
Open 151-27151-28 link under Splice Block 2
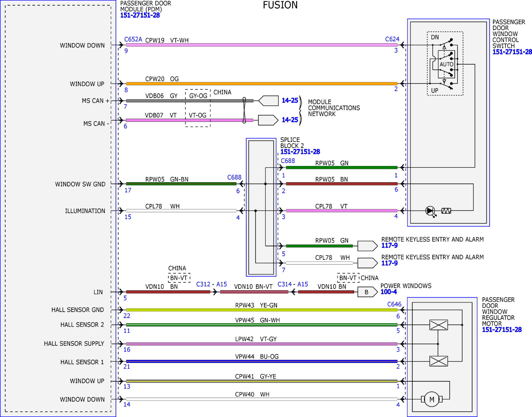[300, 152]
